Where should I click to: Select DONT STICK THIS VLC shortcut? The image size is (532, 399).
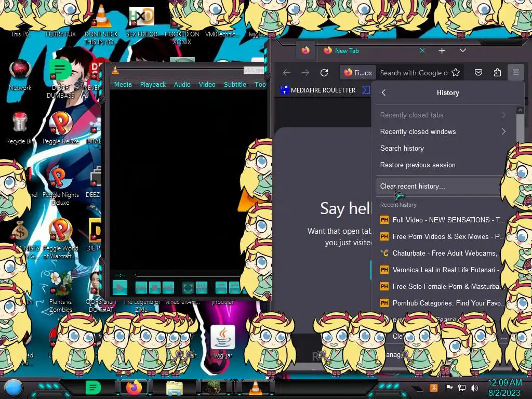pyautogui.click(x=101, y=25)
